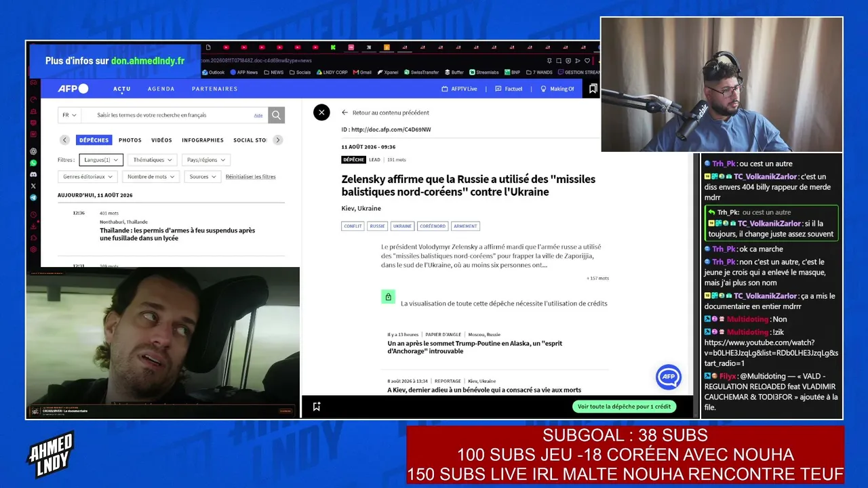Image resolution: width=868 pixels, height=488 pixels.
Task: Click the ARMEMENT tag
Action: [x=465, y=226]
